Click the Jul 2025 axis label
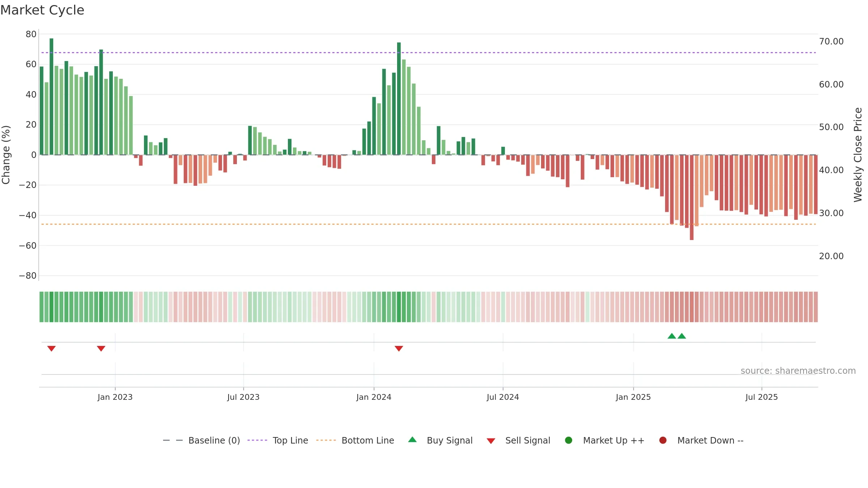This screenshot has width=868, height=488. click(x=762, y=397)
